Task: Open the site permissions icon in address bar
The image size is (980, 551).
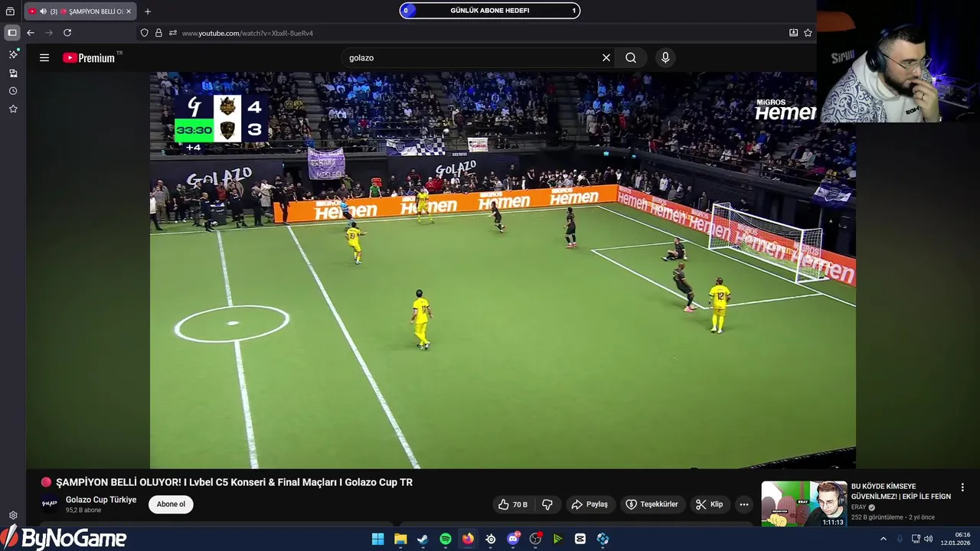Action: pyautogui.click(x=173, y=33)
